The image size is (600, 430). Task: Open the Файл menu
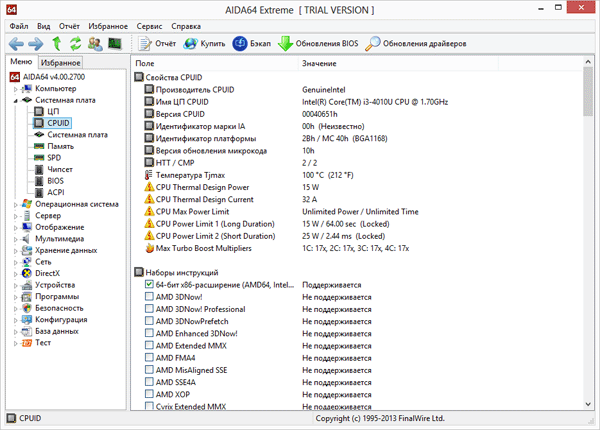click(19, 26)
